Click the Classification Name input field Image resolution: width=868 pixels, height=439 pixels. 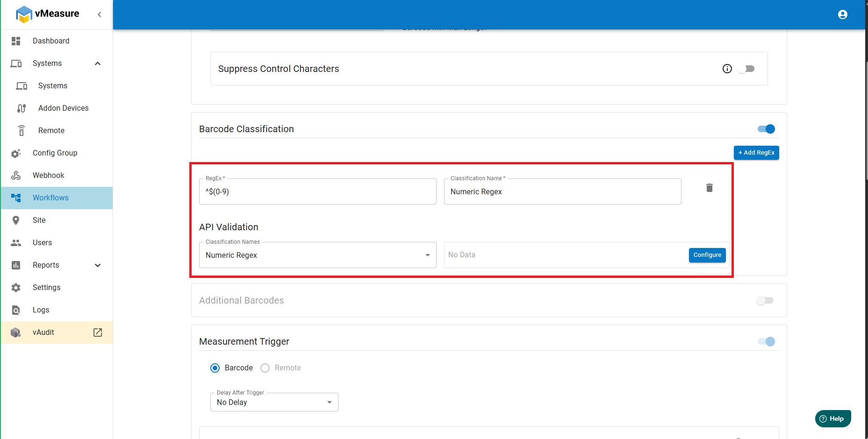563,191
